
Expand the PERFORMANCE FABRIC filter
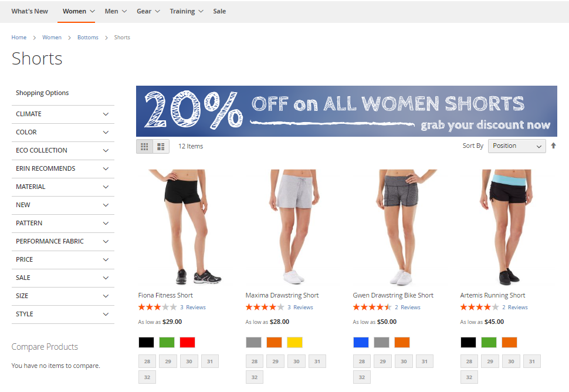63,241
